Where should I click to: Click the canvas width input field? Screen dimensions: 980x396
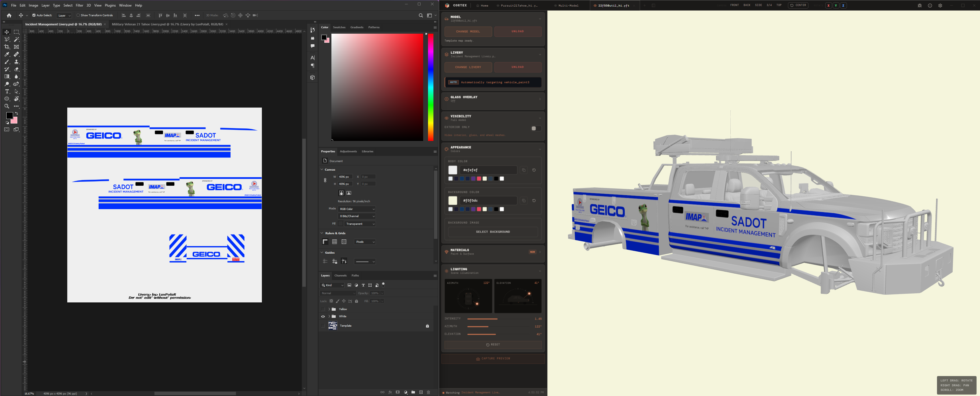tap(345, 177)
